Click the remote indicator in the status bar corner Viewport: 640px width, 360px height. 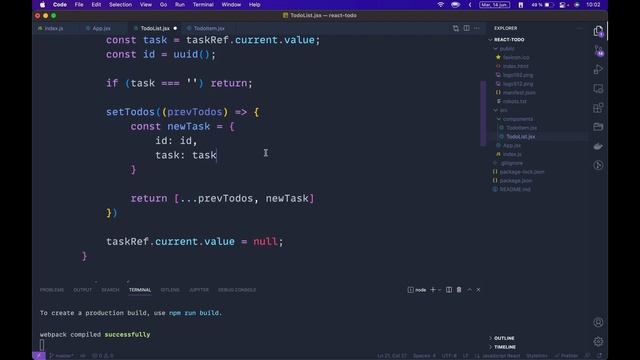point(39,356)
